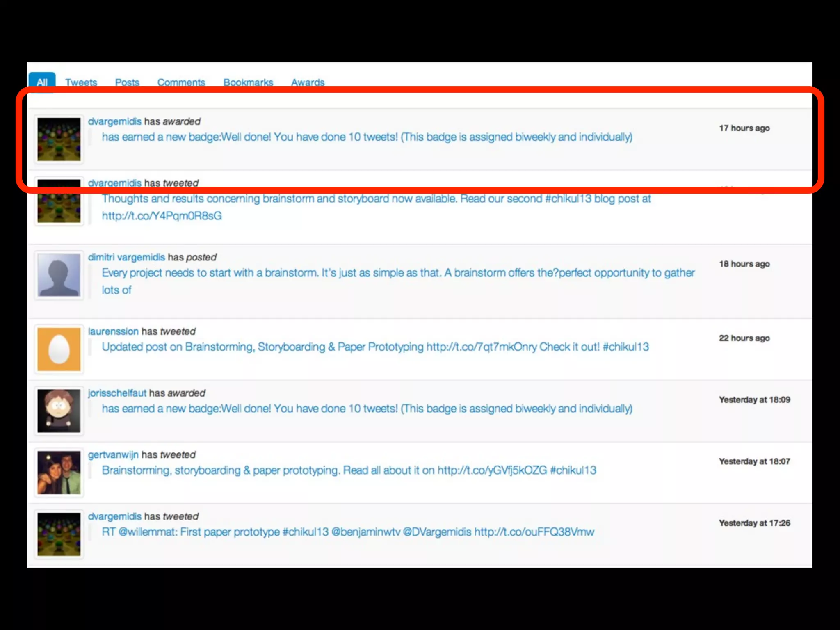Switch to the Comments tab

181,82
